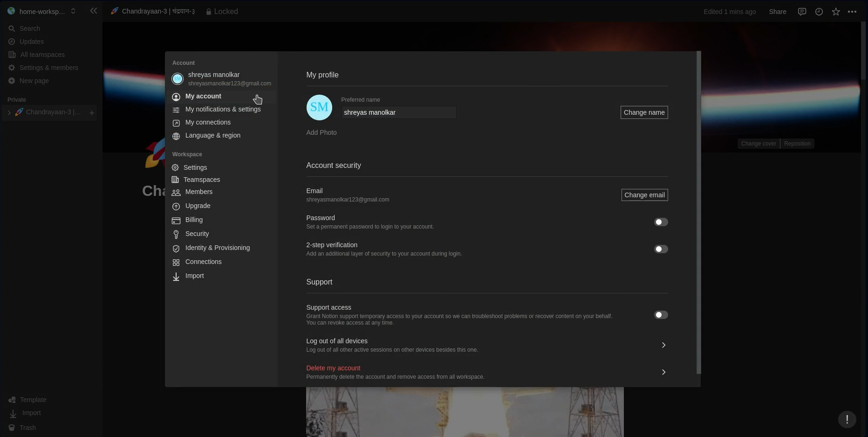Viewport: 868px width, 437px height.
Task: View page history via clock icon
Action: click(x=819, y=12)
